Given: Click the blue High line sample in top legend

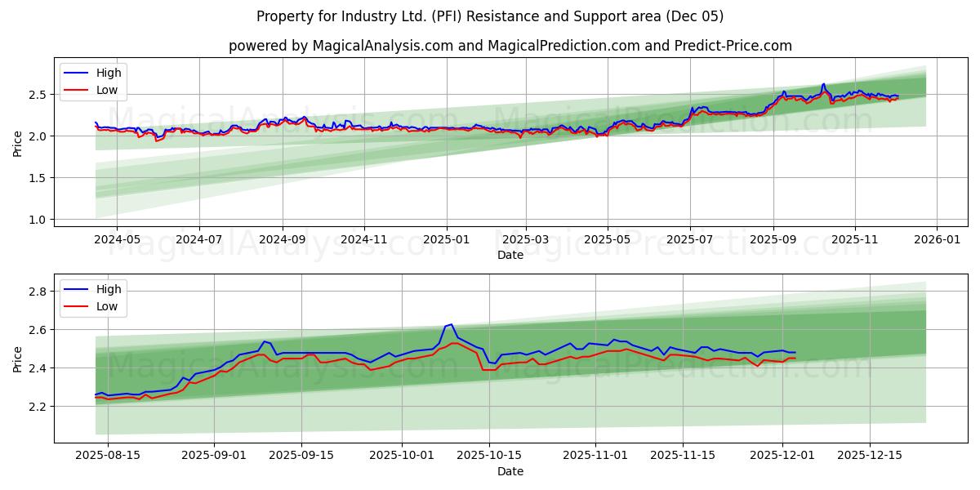Looking at the screenshot, I should click(78, 73).
